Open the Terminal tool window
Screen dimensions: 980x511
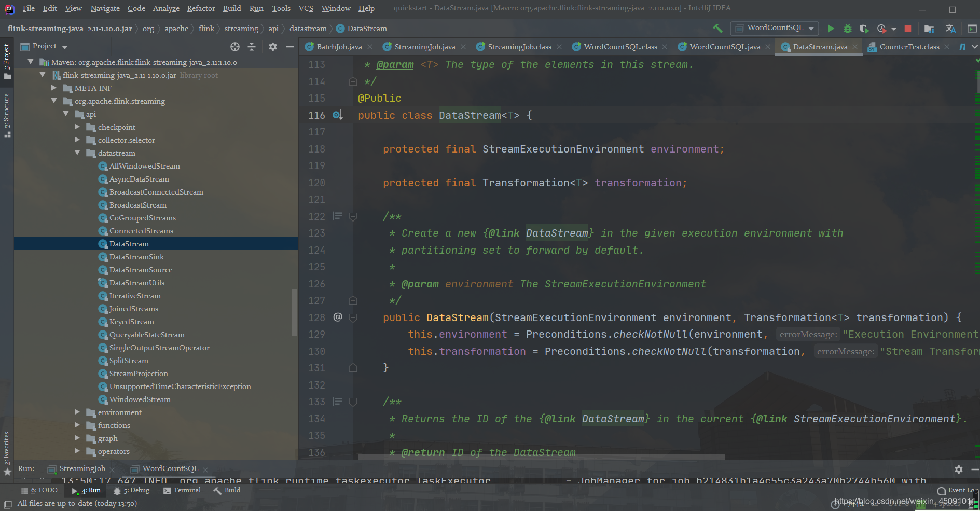tap(182, 490)
